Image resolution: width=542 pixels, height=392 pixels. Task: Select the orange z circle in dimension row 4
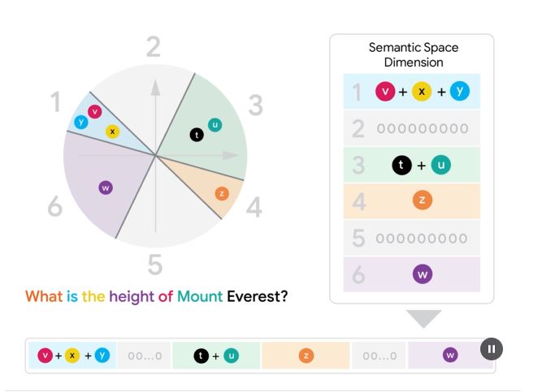423,200
